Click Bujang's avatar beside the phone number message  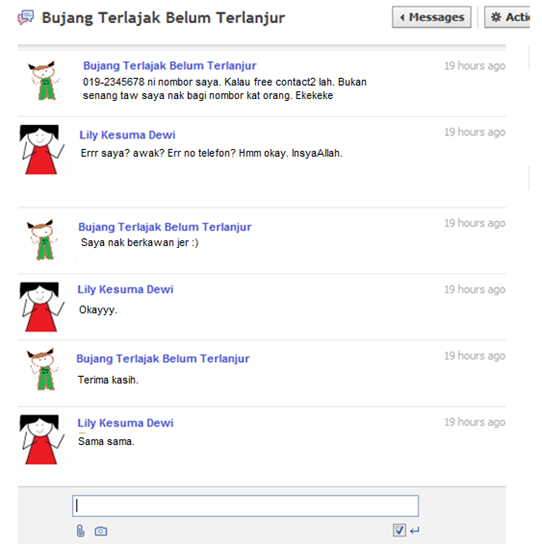[44, 80]
